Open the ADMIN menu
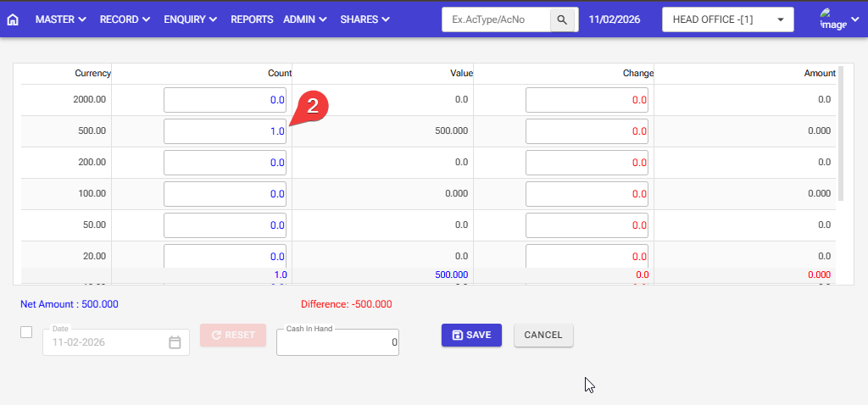The height and width of the screenshot is (405, 868). (x=306, y=19)
